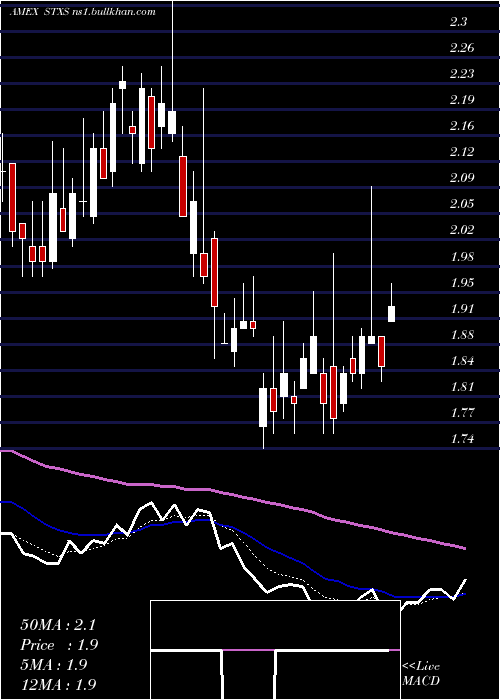This screenshot has height=700, width=500.
Task: Click the 2.12 price axis label
Action: coord(462,152)
